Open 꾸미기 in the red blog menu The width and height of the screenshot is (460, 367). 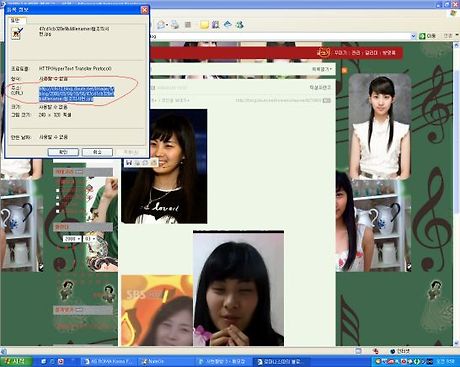(x=340, y=53)
